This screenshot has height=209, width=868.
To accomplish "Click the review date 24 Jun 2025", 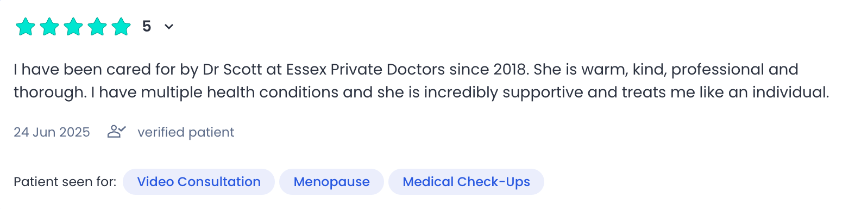I will point(52,132).
